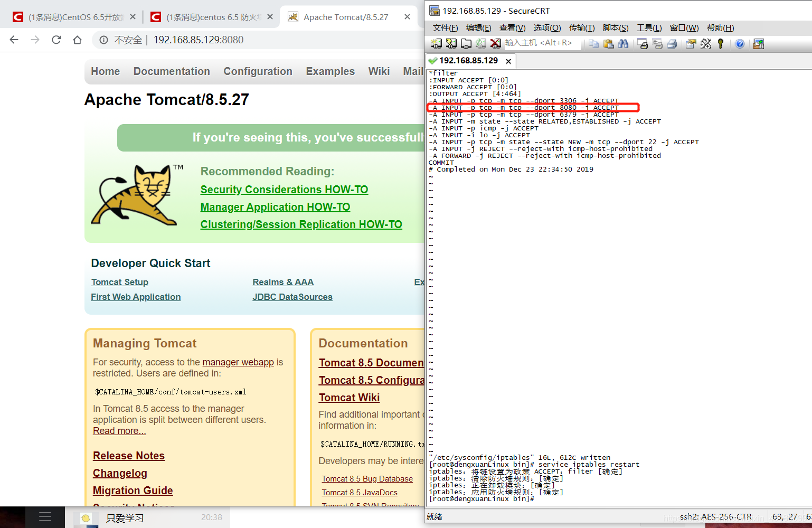This screenshot has height=528, width=812.
Task: Open the 脚本(S) menu
Action: 616,28
